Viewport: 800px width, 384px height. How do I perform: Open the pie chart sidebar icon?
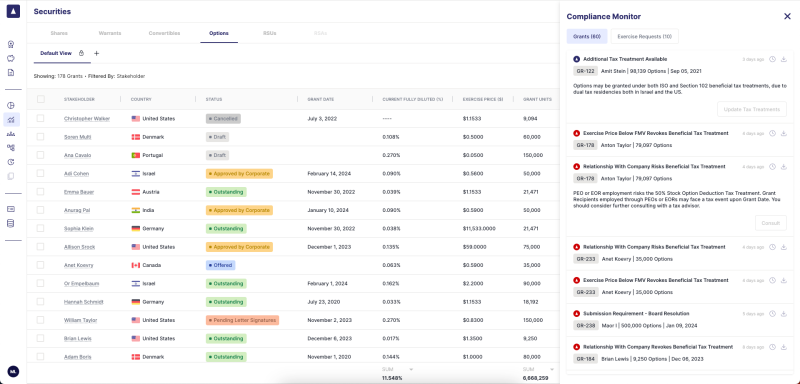click(11, 106)
